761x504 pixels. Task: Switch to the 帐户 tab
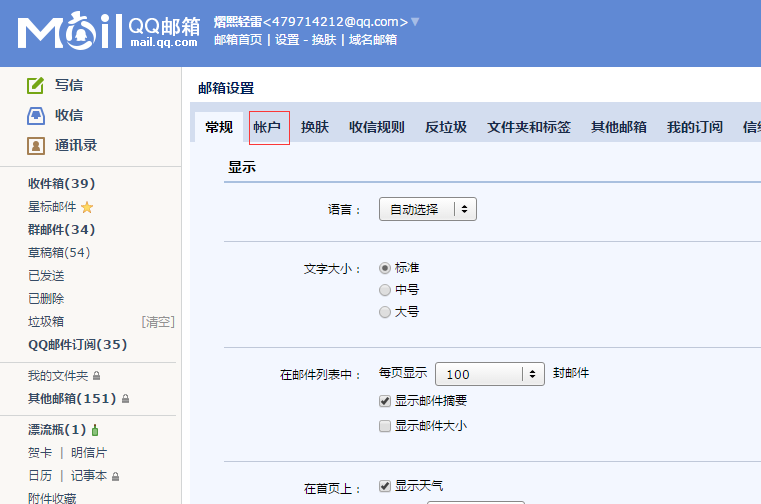[267, 127]
